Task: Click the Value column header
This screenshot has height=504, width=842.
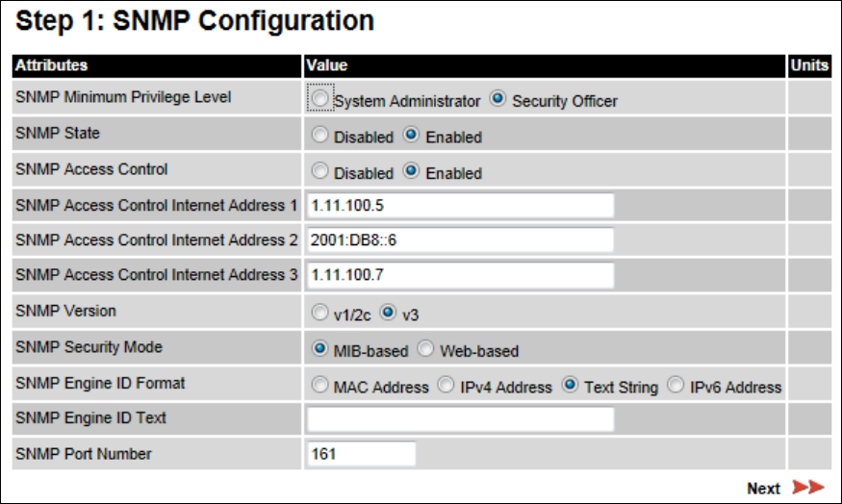Action: tap(545, 65)
